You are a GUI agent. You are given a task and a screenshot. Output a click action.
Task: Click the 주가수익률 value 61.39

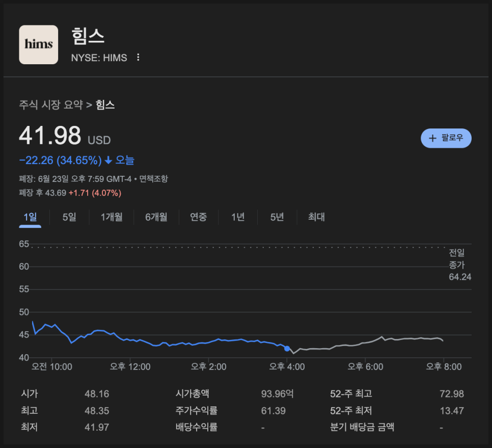click(274, 411)
